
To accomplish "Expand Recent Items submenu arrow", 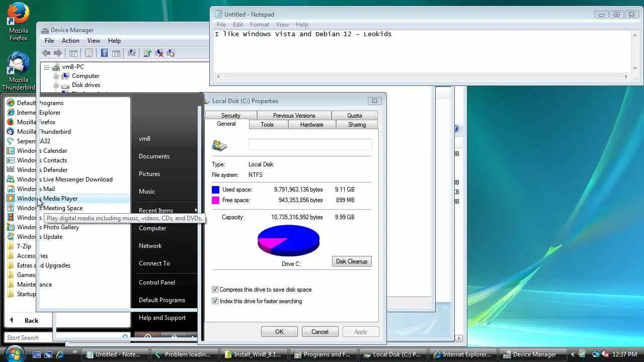I will coord(196,210).
